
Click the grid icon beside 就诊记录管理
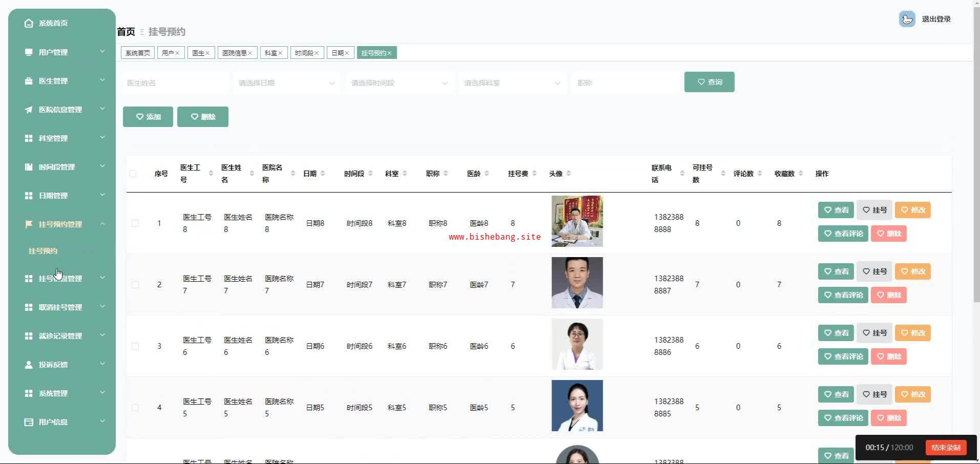pyautogui.click(x=29, y=336)
